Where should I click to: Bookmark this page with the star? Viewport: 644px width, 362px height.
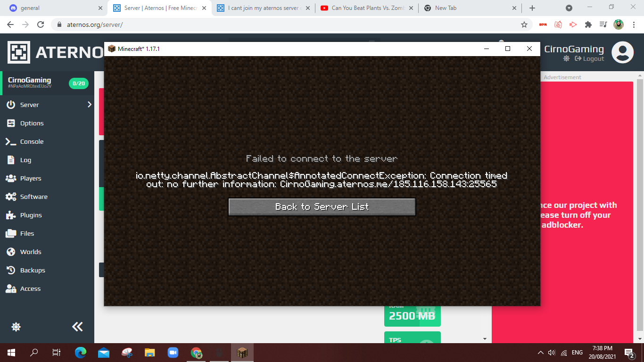tap(524, 25)
